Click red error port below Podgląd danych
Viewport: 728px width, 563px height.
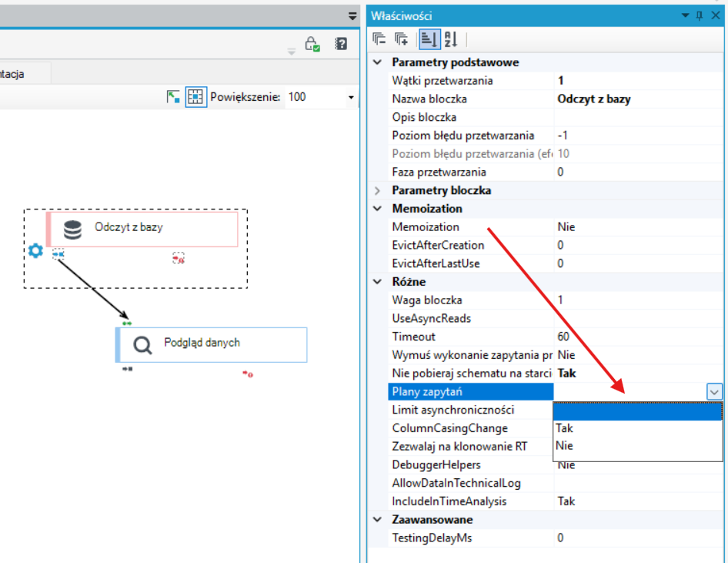point(248,374)
